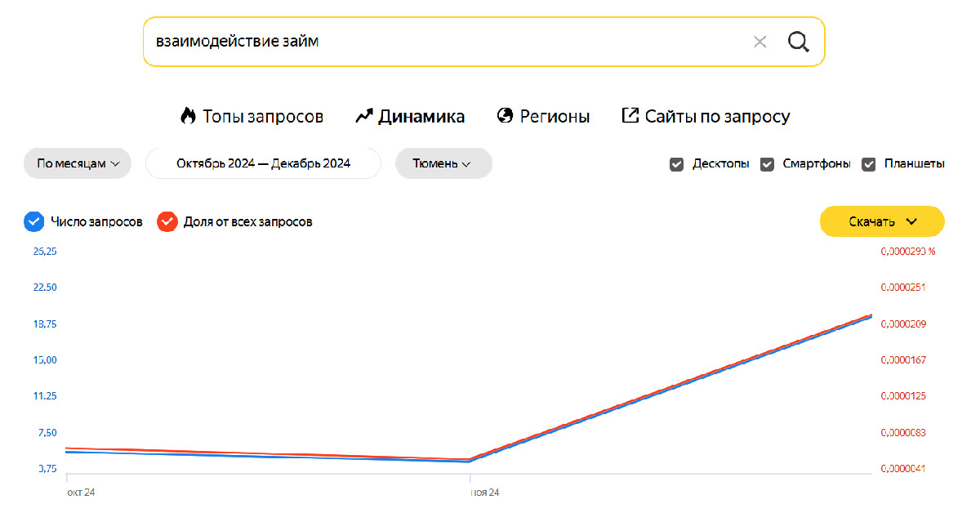
Task: Uncheck the Десктопы checkbox
Action: [676, 164]
